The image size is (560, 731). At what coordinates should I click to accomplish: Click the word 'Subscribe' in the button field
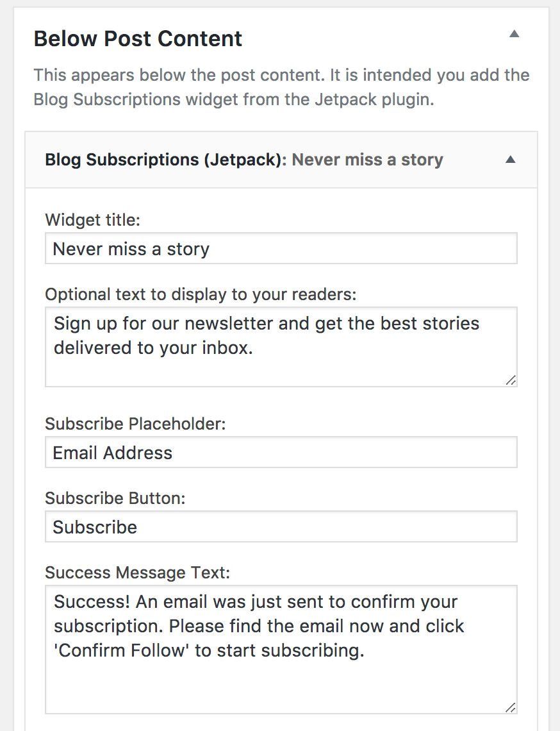[x=95, y=527]
